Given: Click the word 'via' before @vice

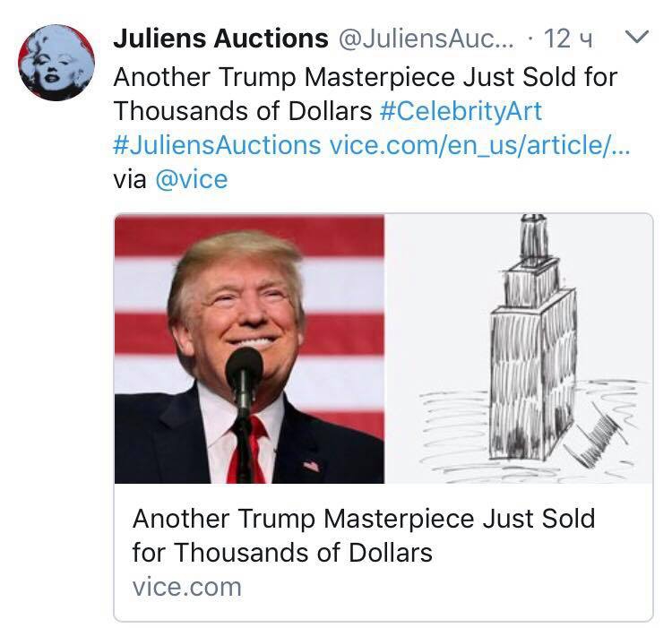Looking at the screenshot, I should point(129,179).
